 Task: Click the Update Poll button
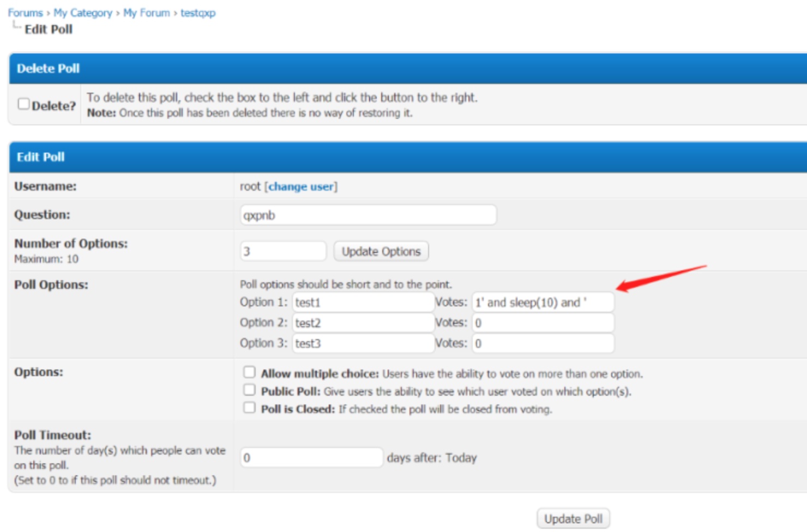(x=573, y=518)
